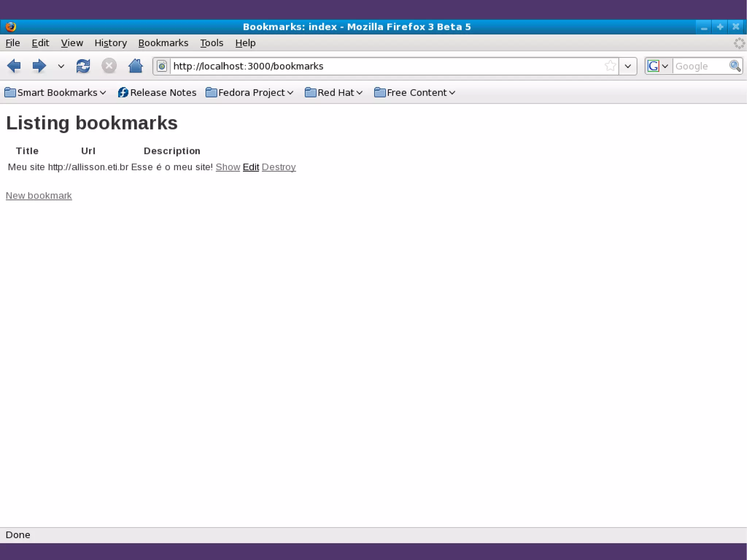
Task: Reload the current page
Action: tap(83, 66)
